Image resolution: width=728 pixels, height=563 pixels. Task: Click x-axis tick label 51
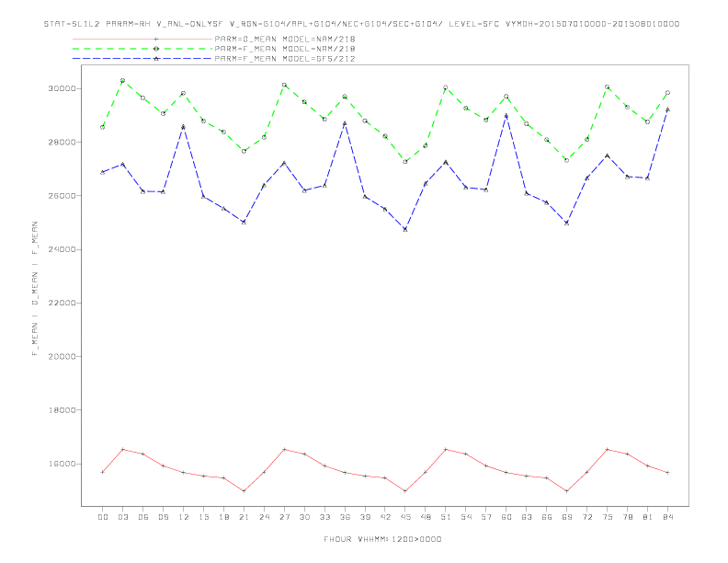point(446,517)
